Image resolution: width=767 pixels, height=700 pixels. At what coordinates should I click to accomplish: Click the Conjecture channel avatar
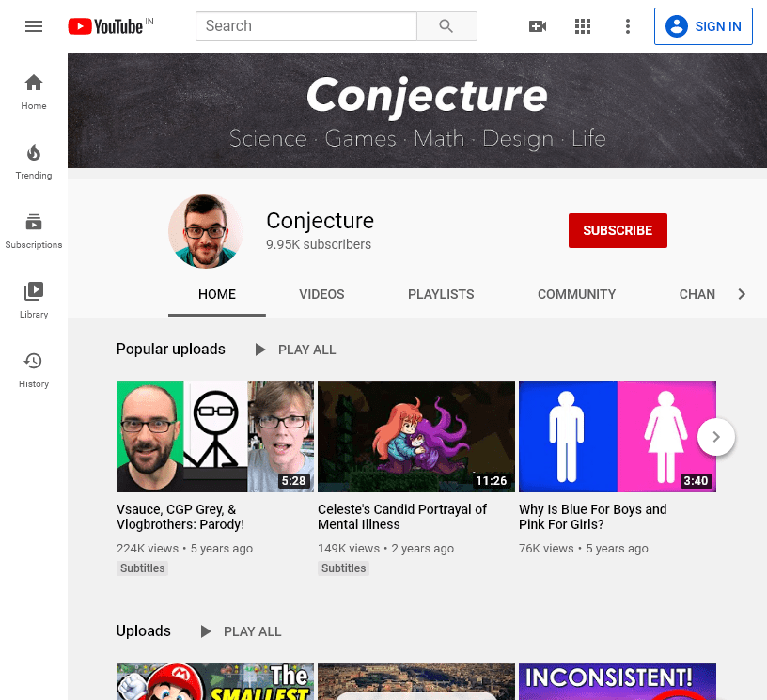[206, 231]
